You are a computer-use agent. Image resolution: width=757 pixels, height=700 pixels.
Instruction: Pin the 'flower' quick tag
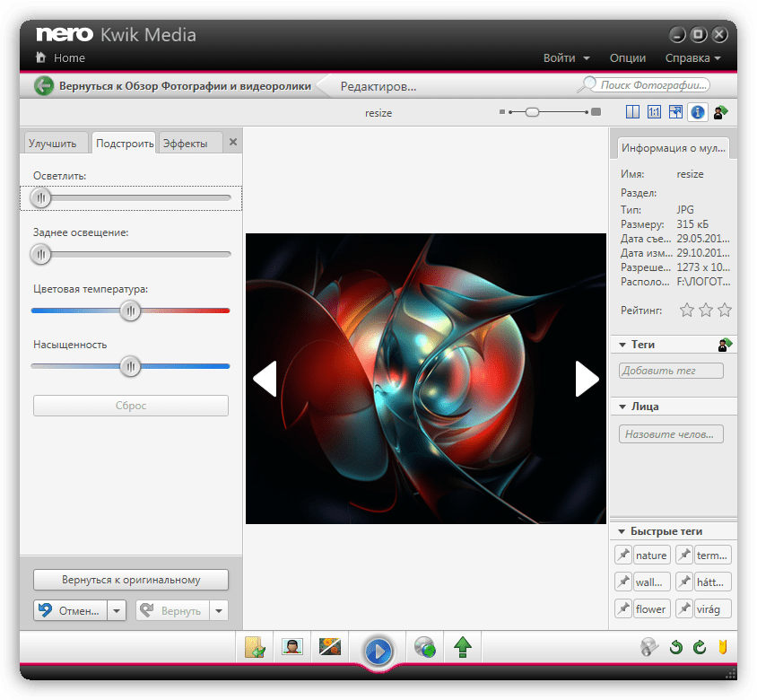623,609
